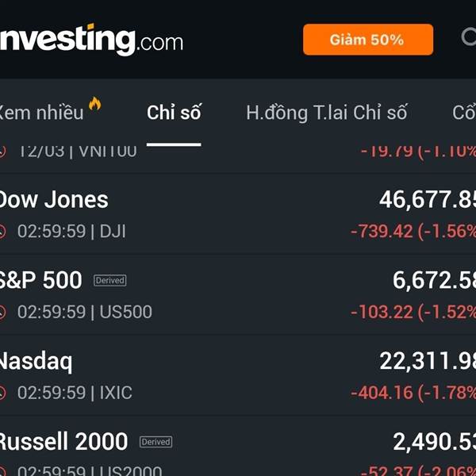This screenshot has height=476, width=476.
Task: Click the Derived badge next to S&P 500
Action: (x=110, y=280)
